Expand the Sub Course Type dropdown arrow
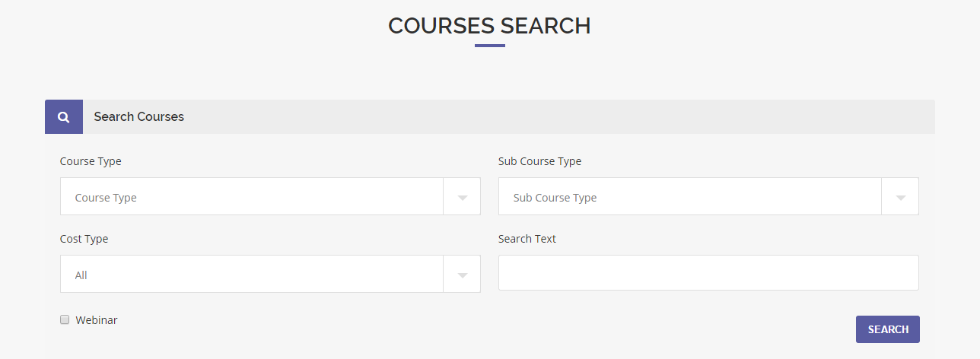Viewport: 980px width, 359px height. tap(900, 197)
